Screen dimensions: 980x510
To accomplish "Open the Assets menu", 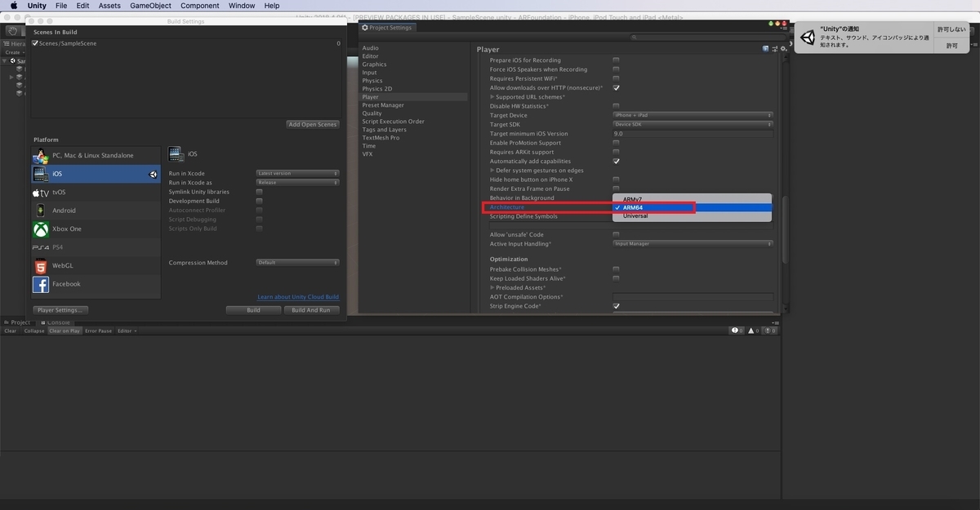I will click(109, 6).
